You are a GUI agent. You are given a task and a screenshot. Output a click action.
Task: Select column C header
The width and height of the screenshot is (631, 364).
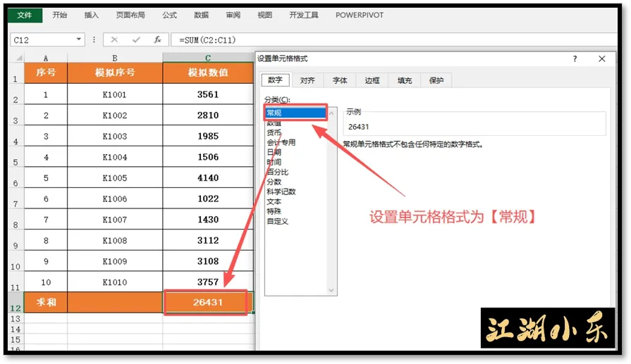208,58
